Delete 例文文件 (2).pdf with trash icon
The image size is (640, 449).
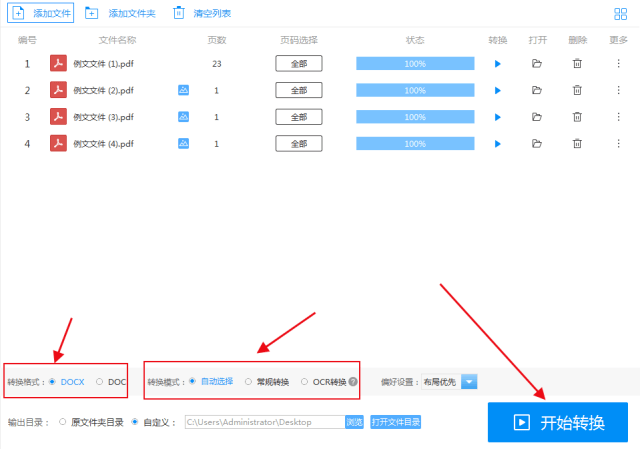(577, 90)
